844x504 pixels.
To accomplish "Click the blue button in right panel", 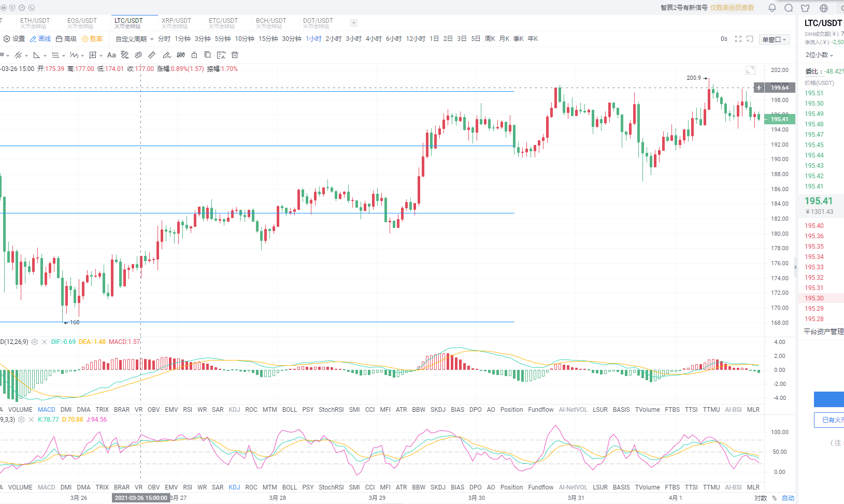I will pos(829,399).
